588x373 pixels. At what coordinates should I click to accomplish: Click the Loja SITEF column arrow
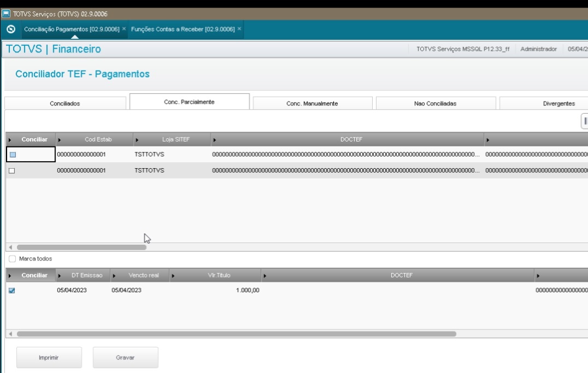pos(137,140)
